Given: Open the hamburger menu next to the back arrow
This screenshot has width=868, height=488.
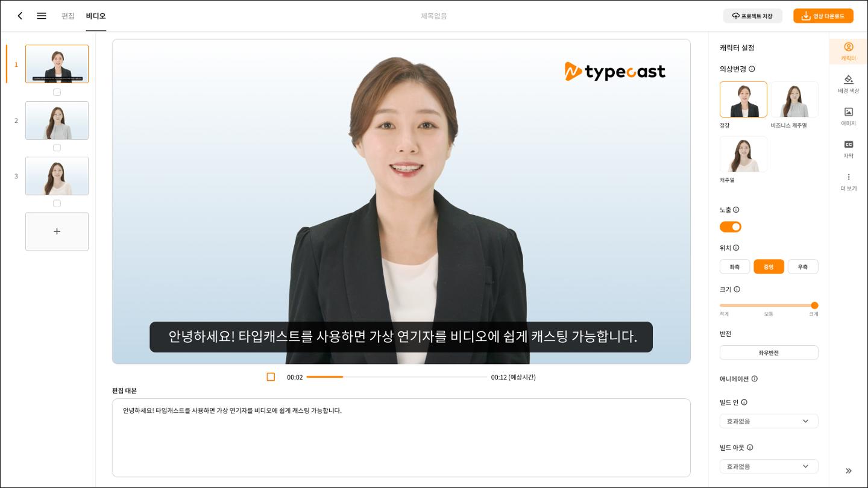Looking at the screenshot, I should [41, 16].
